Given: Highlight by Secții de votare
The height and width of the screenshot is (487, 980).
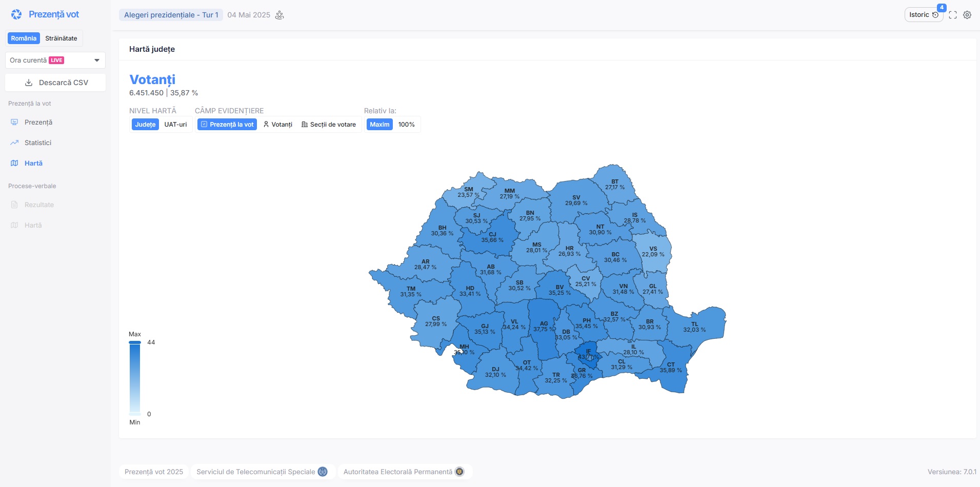Looking at the screenshot, I should tap(329, 125).
